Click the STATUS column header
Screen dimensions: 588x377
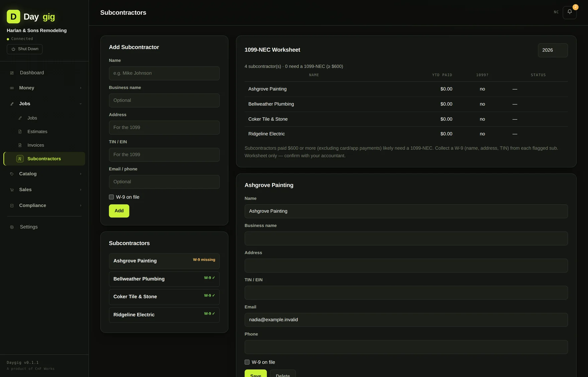(538, 75)
